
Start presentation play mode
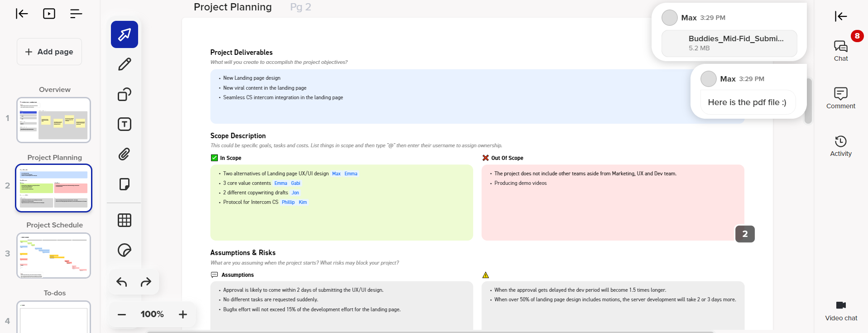[49, 14]
